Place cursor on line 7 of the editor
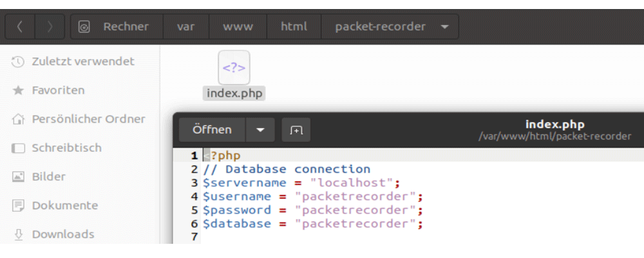The width and height of the screenshot is (644, 258). (x=422, y=237)
